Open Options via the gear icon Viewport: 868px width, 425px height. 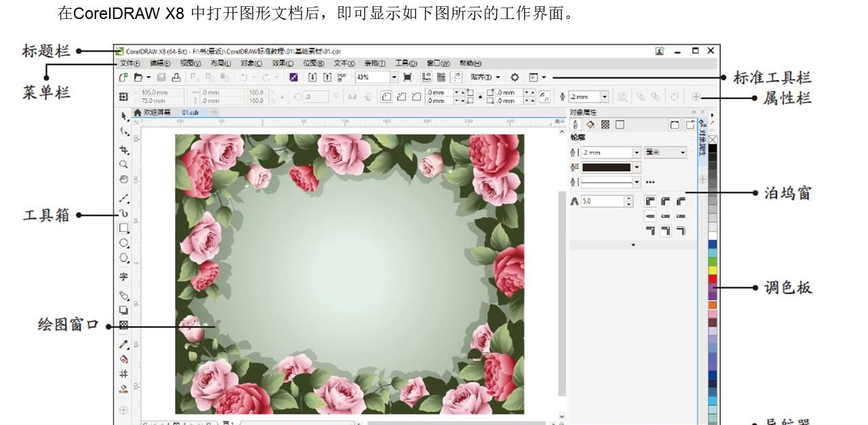[x=515, y=77]
